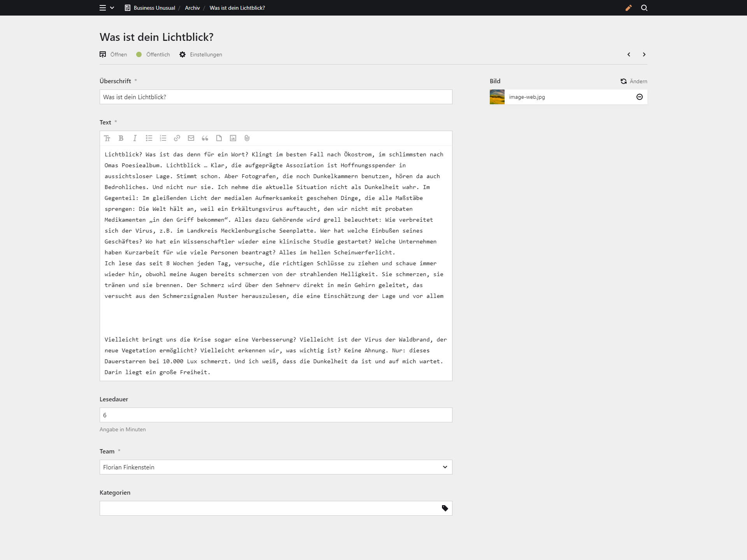
Task: Open the edit pencil icon in the header
Action: tap(629, 8)
